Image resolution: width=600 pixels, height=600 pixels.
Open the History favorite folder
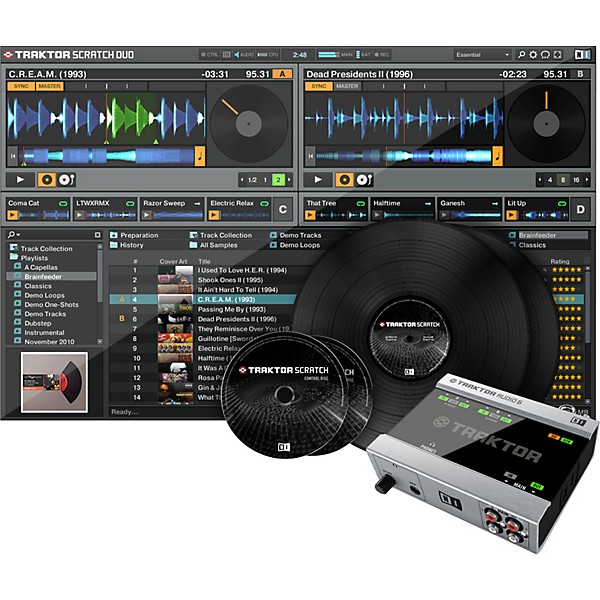tap(127, 245)
